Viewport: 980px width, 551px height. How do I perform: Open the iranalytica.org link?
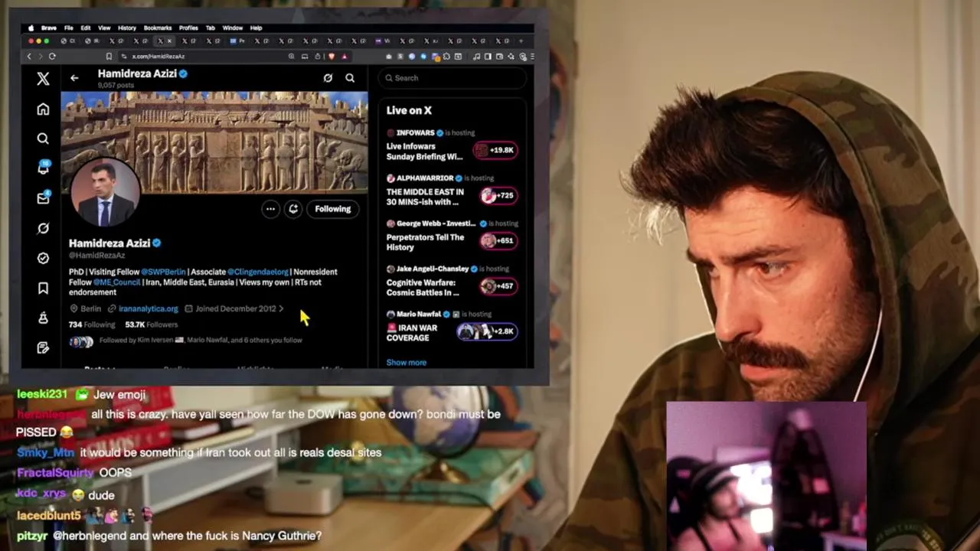click(x=148, y=308)
